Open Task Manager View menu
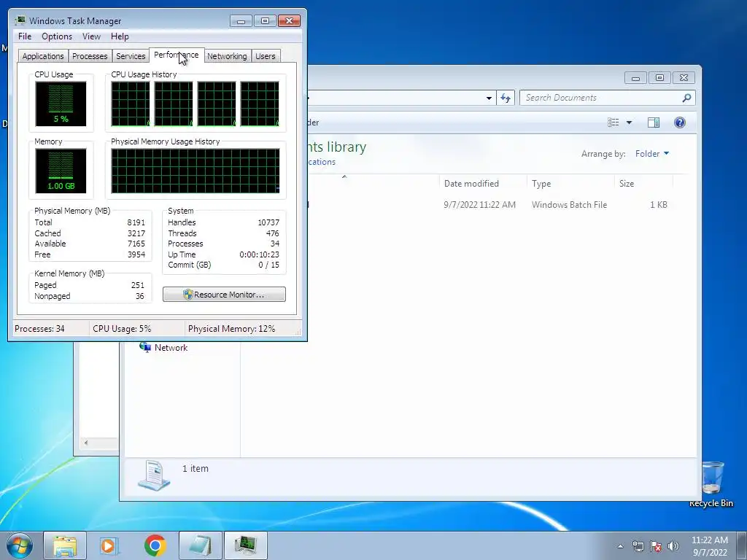Image resolution: width=747 pixels, height=560 pixels. (91, 36)
